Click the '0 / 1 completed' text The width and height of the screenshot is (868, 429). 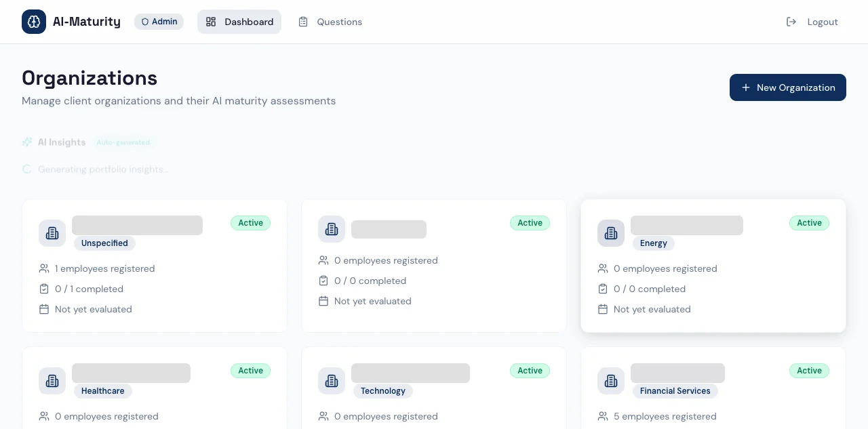coord(89,289)
